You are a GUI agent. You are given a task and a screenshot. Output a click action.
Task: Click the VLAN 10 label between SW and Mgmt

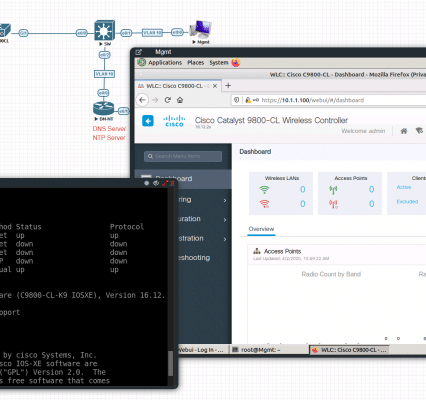click(152, 33)
